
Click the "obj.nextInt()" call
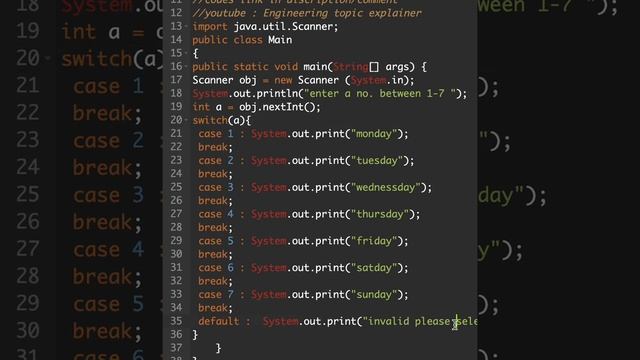coord(277,107)
